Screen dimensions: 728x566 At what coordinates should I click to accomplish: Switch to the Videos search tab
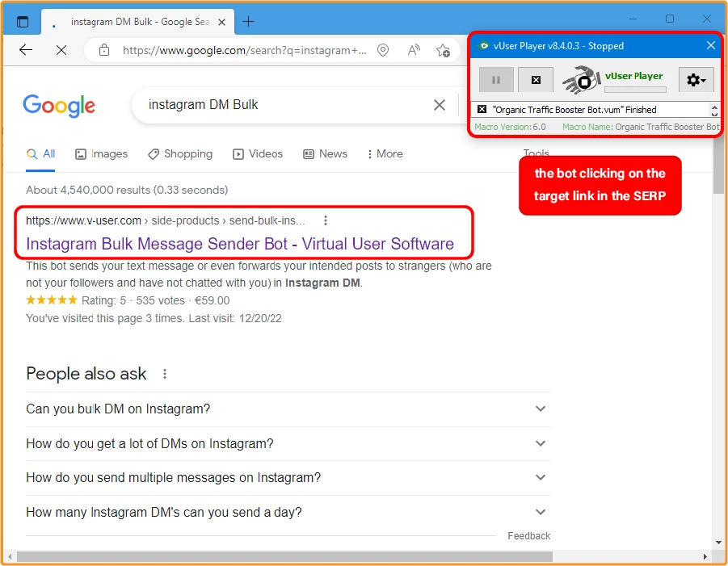tap(258, 154)
